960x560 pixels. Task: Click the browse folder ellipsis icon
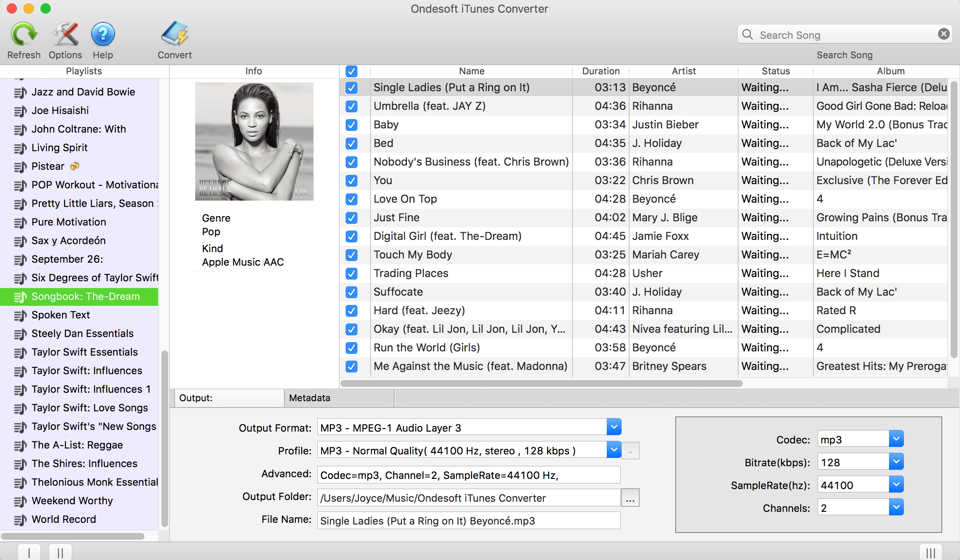(631, 497)
